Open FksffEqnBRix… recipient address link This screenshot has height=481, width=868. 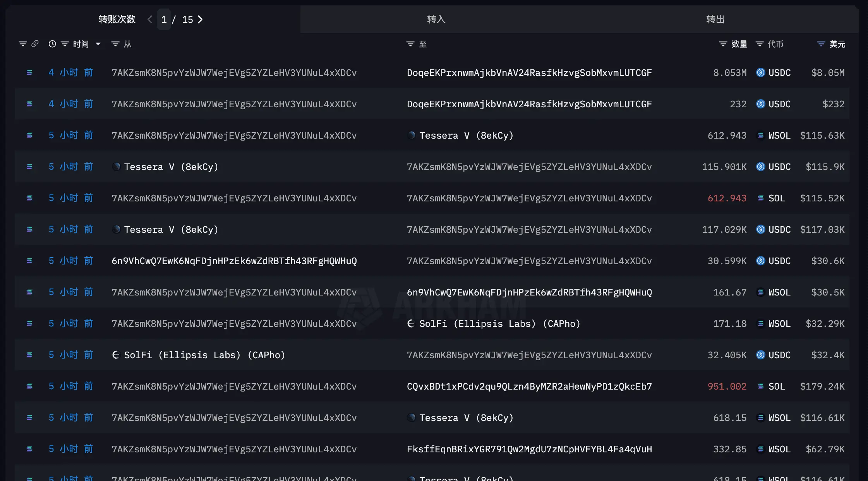click(529, 449)
